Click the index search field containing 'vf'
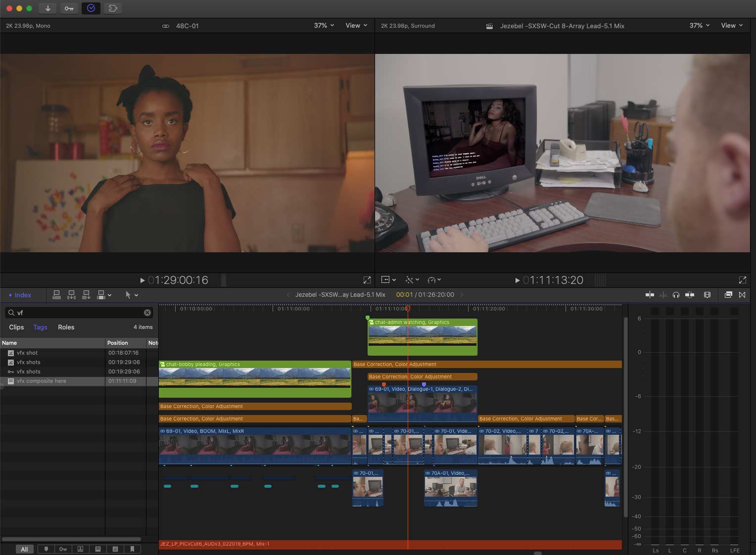This screenshot has height=555, width=756. coord(79,313)
